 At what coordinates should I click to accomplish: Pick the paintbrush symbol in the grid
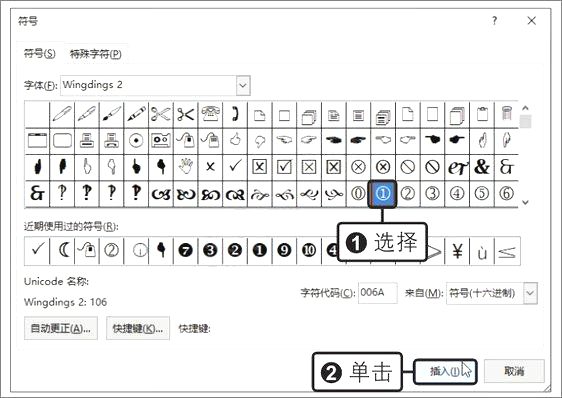pos(111,114)
